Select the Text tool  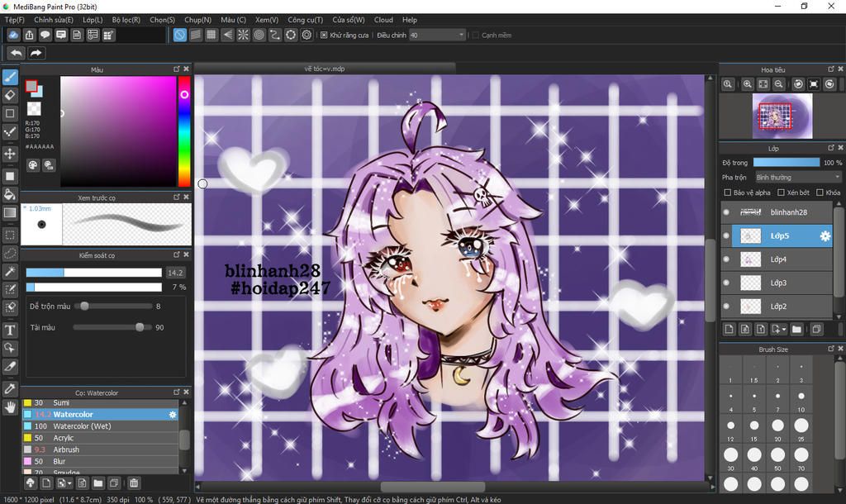coord(10,330)
